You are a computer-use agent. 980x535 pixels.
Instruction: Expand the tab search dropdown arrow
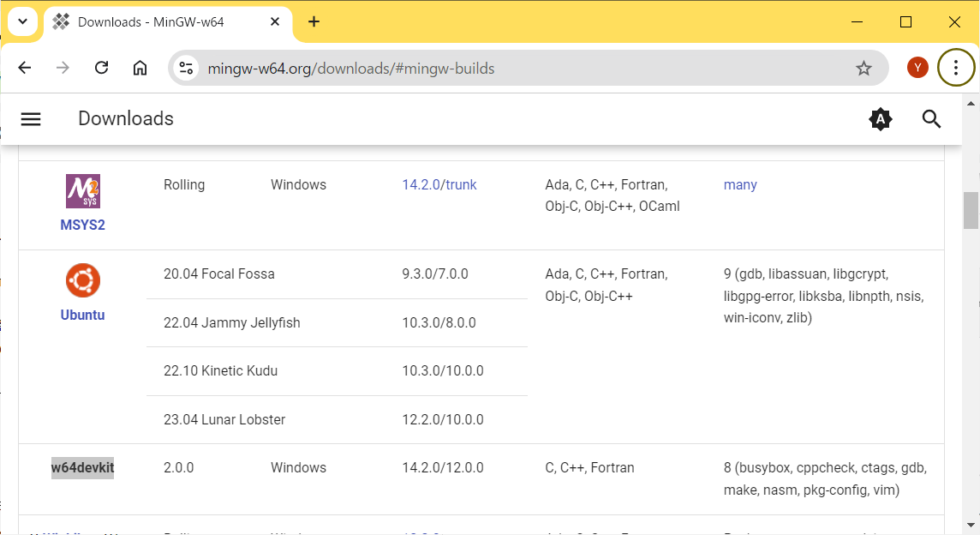pyautogui.click(x=22, y=21)
